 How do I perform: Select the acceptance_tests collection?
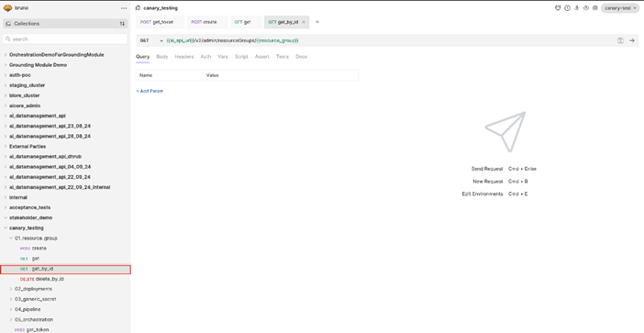tap(30, 207)
